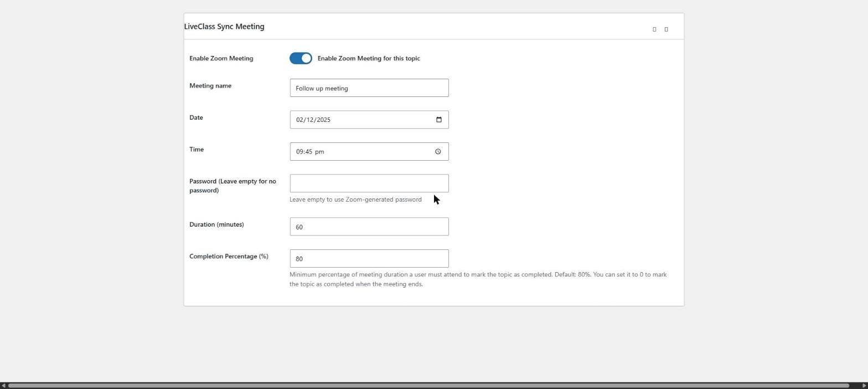Click the horizontal scrollbar right arrow
The image size is (868, 389).
(x=864, y=386)
